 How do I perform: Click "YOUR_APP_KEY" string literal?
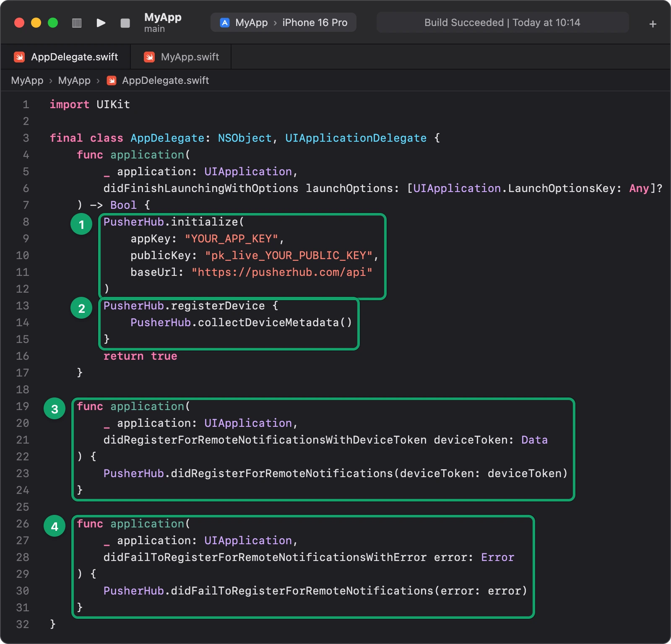pos(231,239)
